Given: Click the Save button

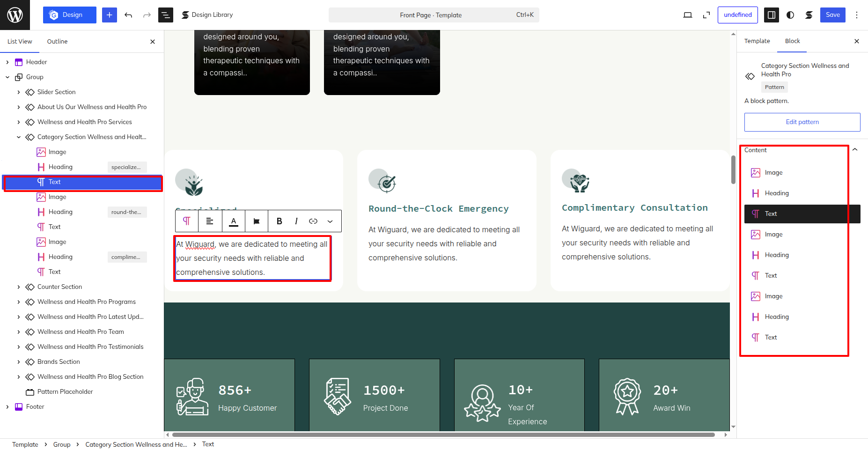Looking at the screenshot, I should point(832,15).
